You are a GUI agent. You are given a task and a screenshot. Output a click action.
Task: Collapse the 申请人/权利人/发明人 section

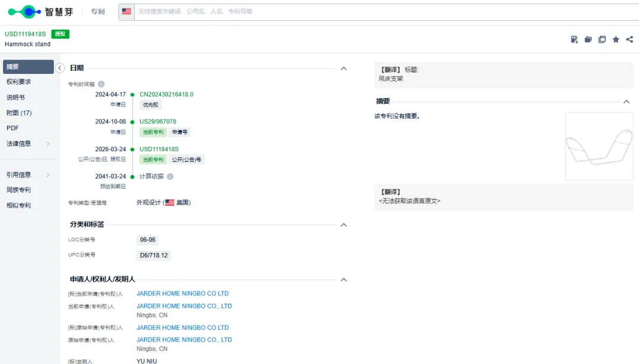pos(344,279)
